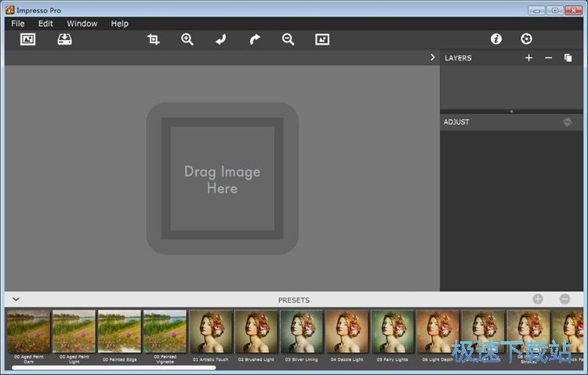Zoom out with the magnifier minus icon

[288, 39]
